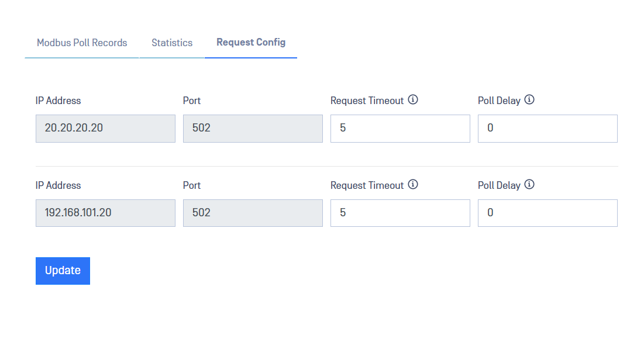The height and width of the screenshot is (342, 644).
Task: Click the 192.168.101.20 IP Address field
Action: (105, 213)
